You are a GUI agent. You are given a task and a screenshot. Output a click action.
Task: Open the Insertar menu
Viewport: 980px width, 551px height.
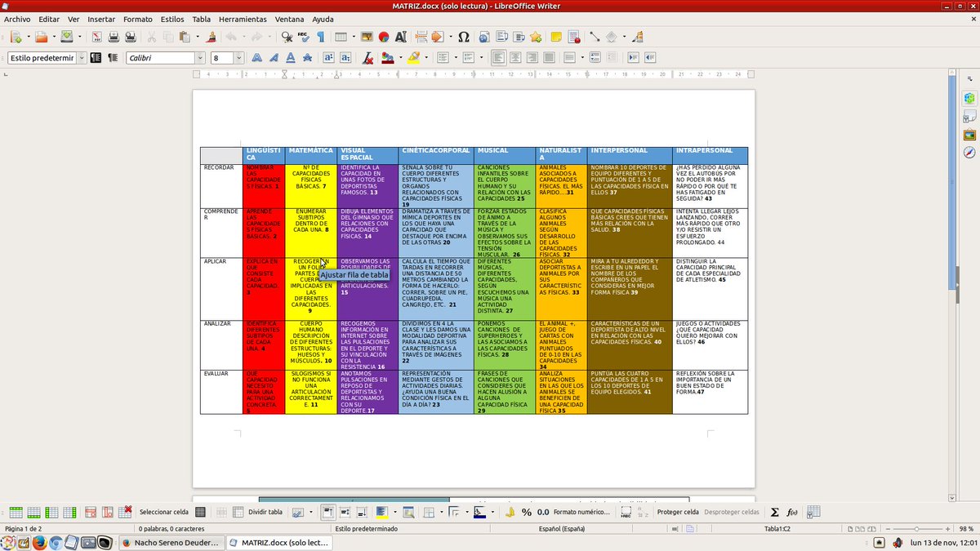pos(101,19)
